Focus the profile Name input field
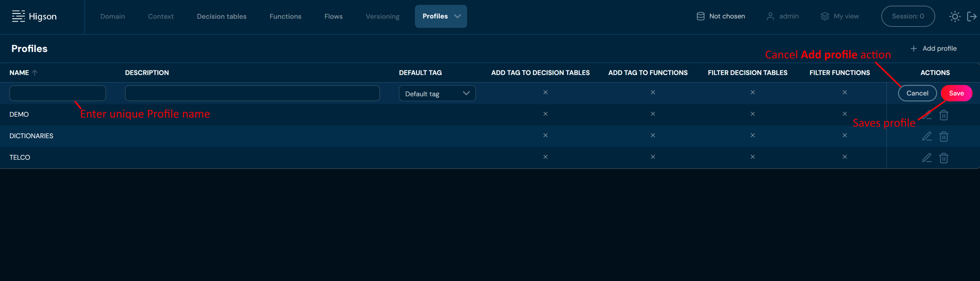 pos(58,93)
